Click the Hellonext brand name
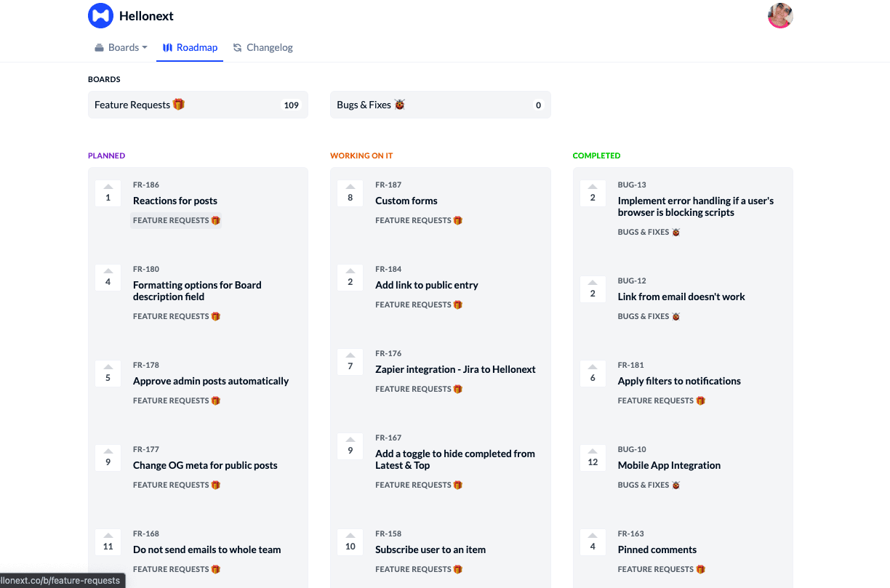The height and width of the screenshot is (588, 890). (x=146, y=16)
